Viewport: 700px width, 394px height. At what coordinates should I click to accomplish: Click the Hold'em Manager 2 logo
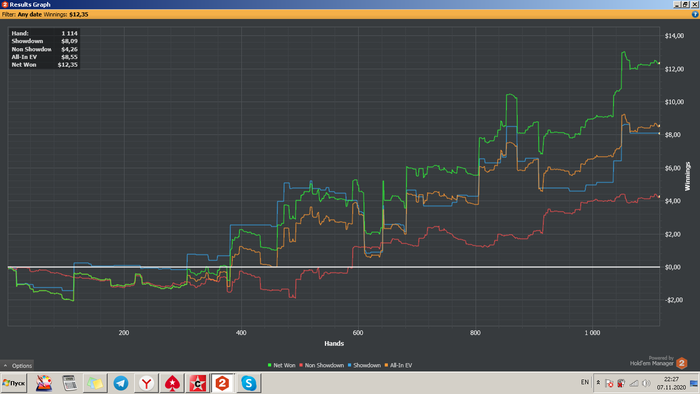tap(682, 363)
